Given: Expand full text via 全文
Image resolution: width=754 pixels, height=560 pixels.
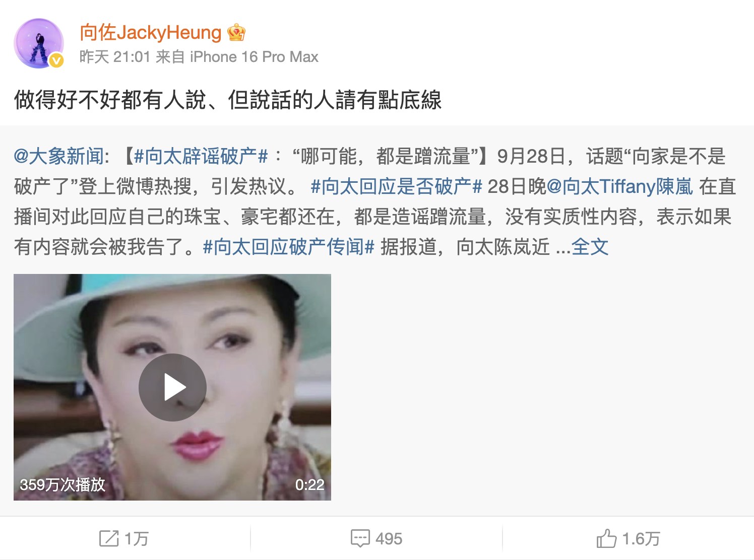Looking at the screenshot, I should click(x=590, y=247).
